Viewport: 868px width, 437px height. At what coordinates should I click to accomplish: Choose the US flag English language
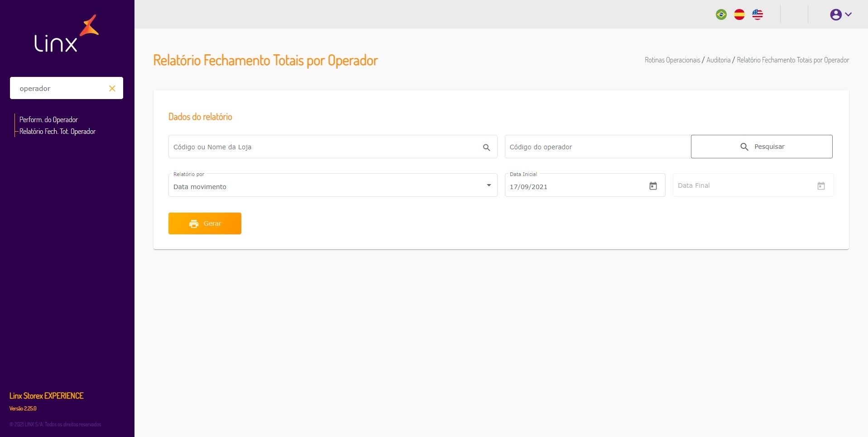758,14
